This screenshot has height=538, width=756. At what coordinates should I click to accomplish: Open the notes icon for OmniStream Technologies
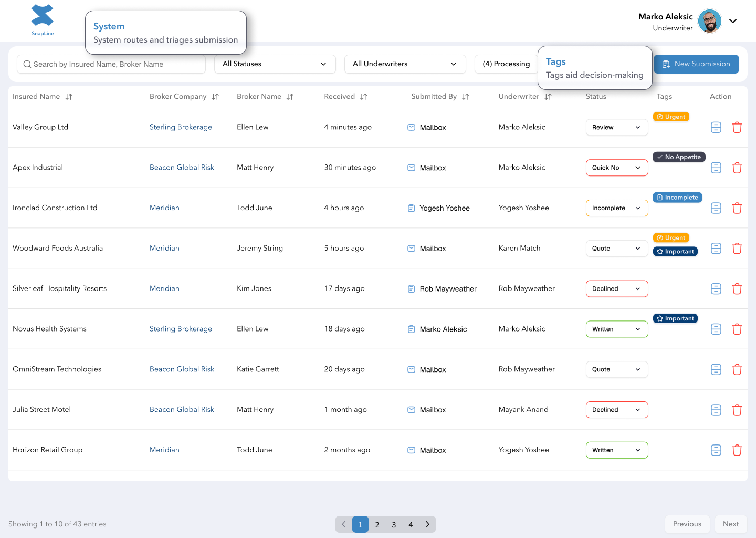(716, 369)
